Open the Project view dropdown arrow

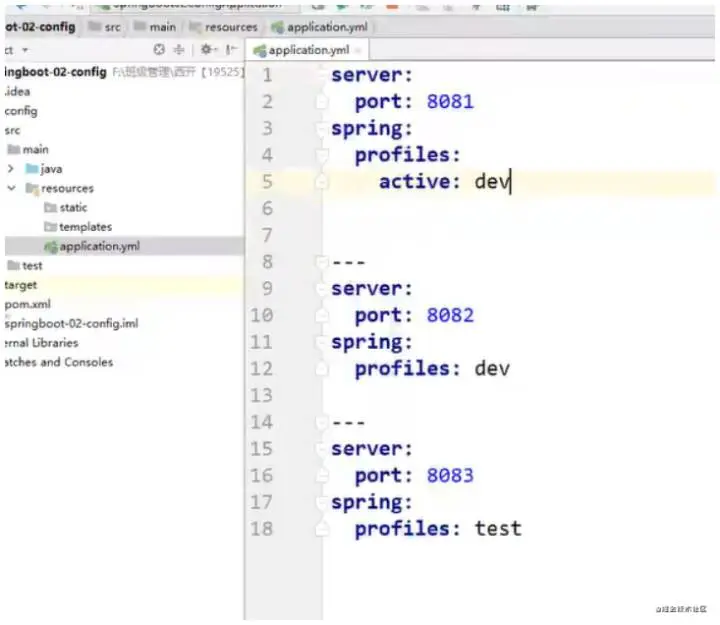point(25,50)
